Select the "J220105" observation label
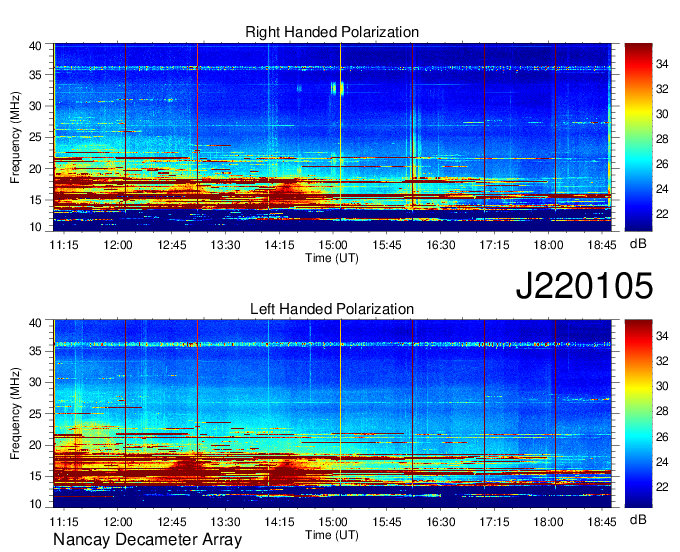Image resolution: width=680 pixels, height=552 pixels. (584, 285)
